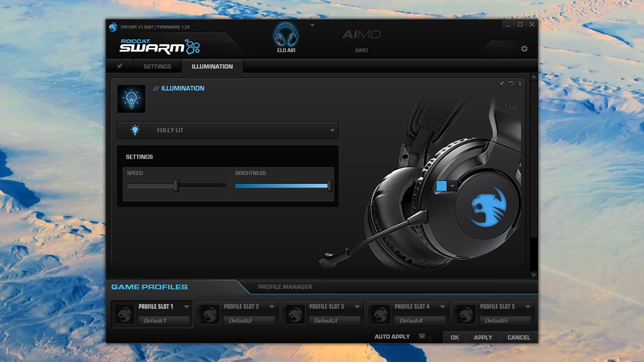
Task: Select Profile Slot 2 Roccat icon
Action: coord(210,314)
